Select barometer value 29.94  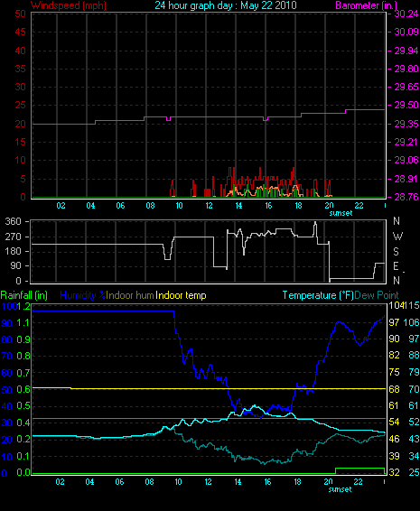click(x=406, y=51)
